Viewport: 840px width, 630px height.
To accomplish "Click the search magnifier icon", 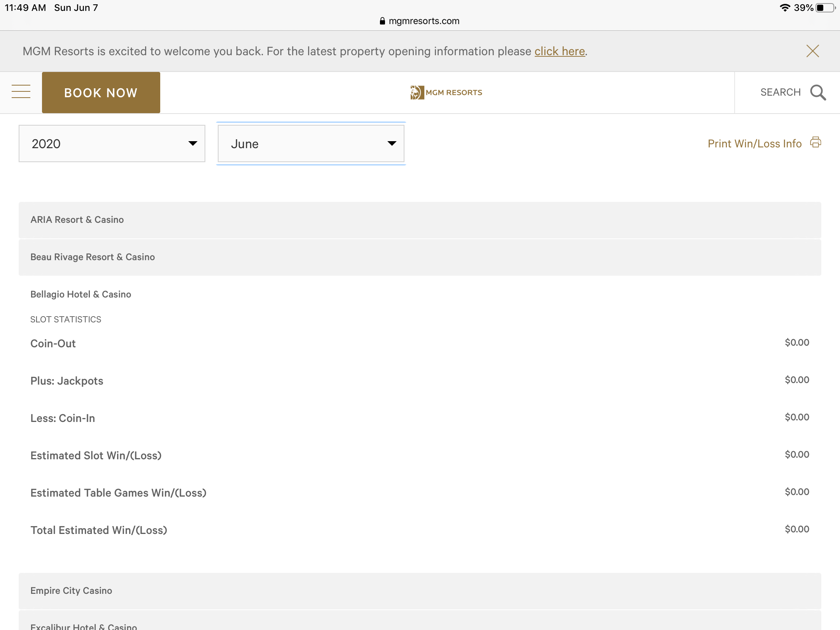I will (818, 93).
